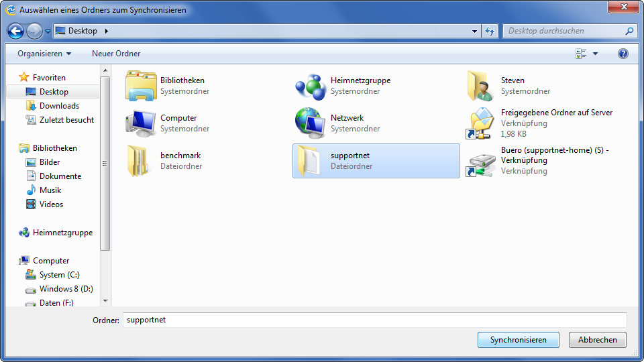The image size is (644, 362).
Task: Refresh the folder view
Action: (490, 31)
